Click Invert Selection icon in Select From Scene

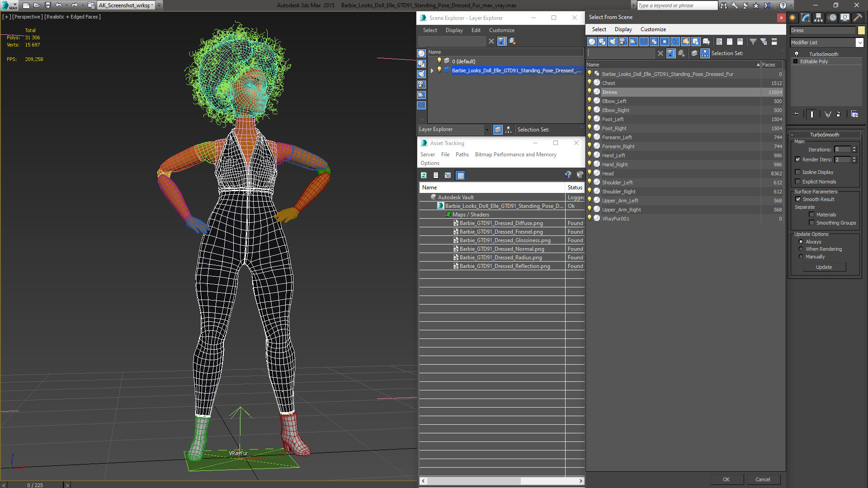740,42
